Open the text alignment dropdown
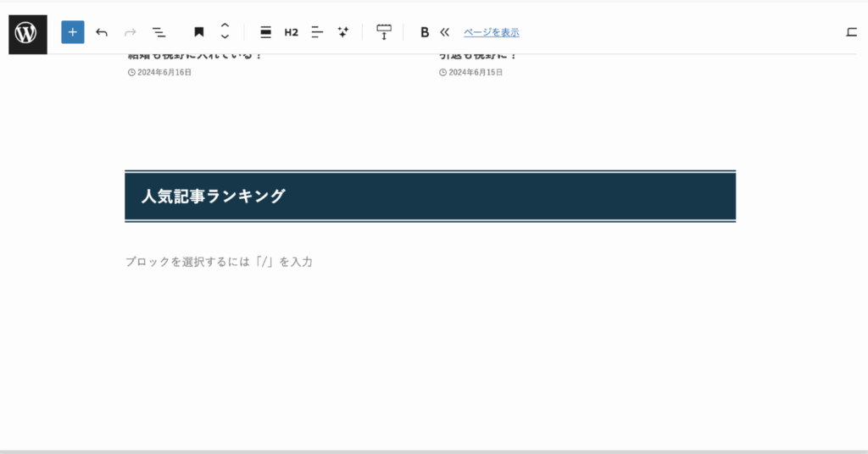Image resolution: width=868 pixels, height=454 pixels. 317,32
